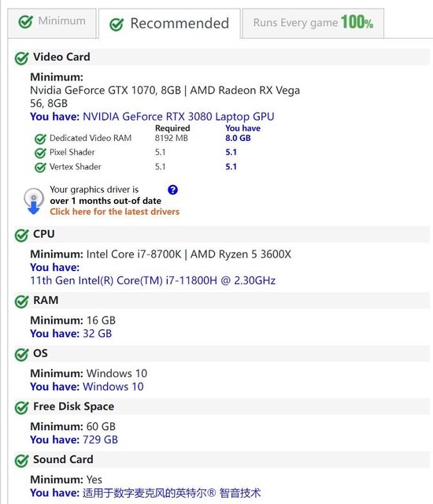This screenshot has width=433, height=504.
Task: Click the blue question mark help icon
Action: [173, 190]
